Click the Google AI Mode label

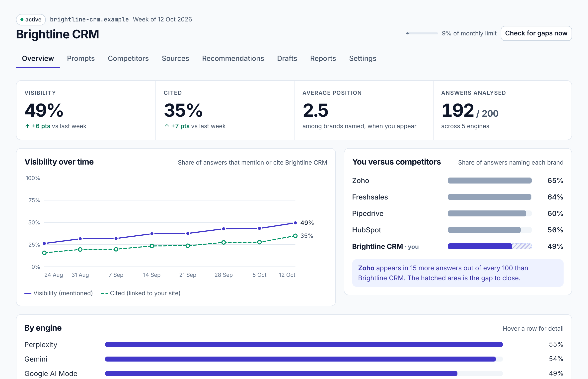[x=51, y=374]
